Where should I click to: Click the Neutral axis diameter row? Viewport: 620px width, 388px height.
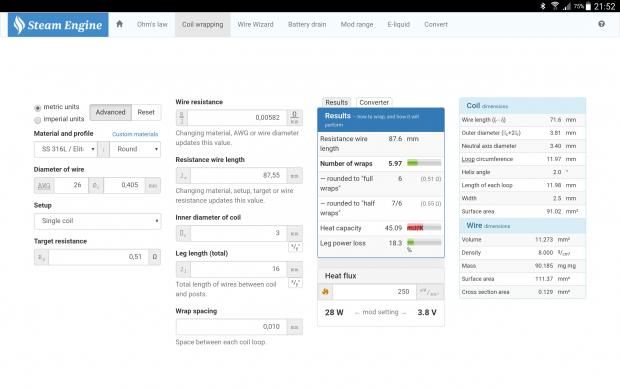pos(522,146)
